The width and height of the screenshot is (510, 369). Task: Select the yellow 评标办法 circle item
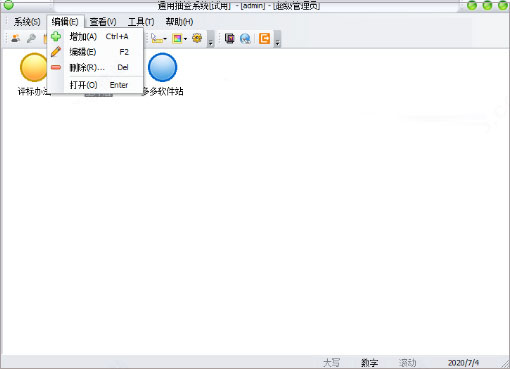click(34, 67)
